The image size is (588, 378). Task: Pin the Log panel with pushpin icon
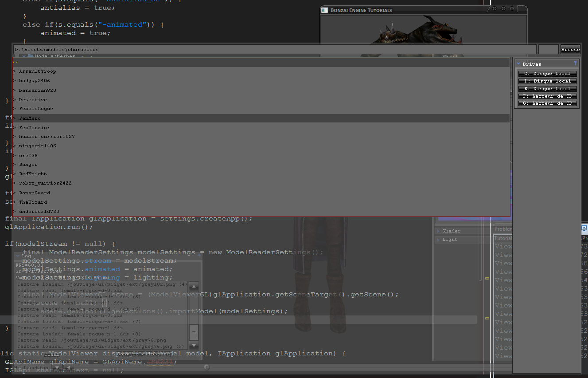199,256
